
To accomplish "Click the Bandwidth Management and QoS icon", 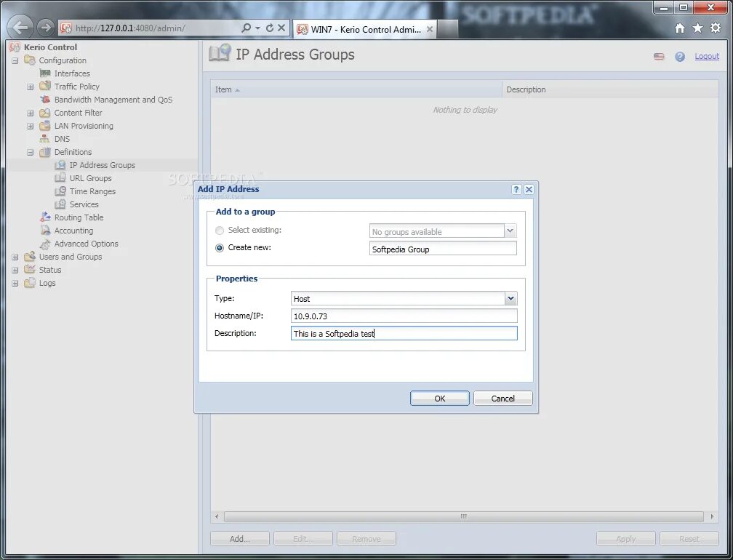I will [x=45, y=100].
